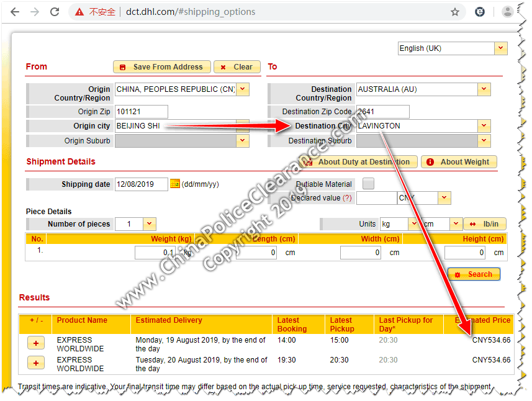This screenshot has width=532, height=401.
Task: Bookmark page with star icon
Action: (454, 12)
